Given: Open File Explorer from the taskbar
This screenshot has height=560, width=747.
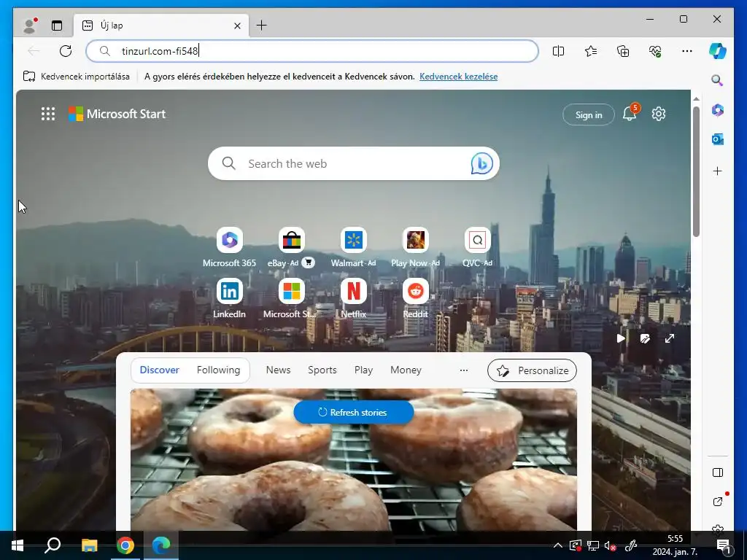Looking at the screenshot, I should [89, 545].
